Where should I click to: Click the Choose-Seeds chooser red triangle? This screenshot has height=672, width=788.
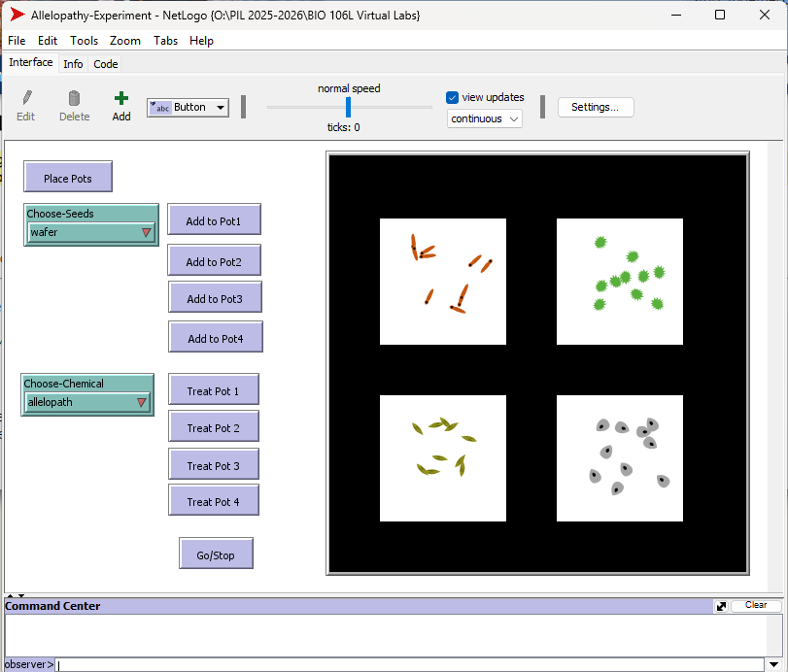pyautogui.click(x=148, y=232)
